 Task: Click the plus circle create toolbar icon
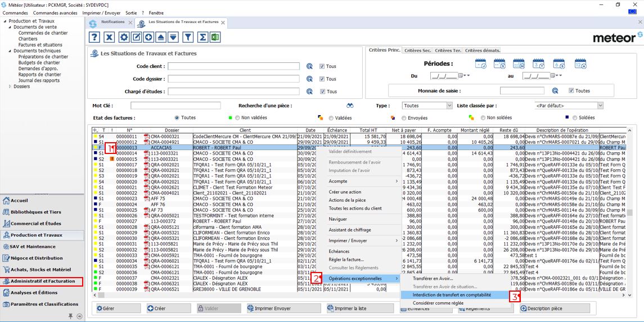click(x=148, y=37)
